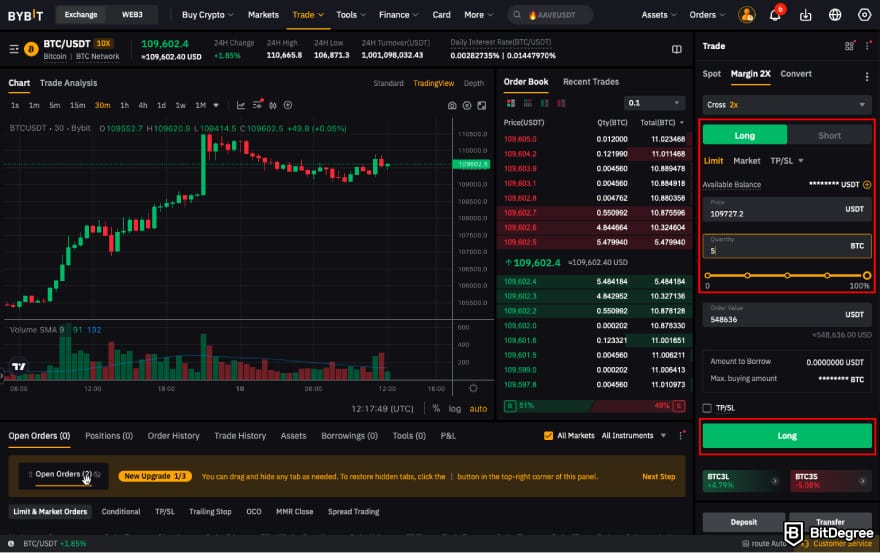Click the chart axis settings gear
Viewport: 880px width, 553px height.
tap(473, 388)
